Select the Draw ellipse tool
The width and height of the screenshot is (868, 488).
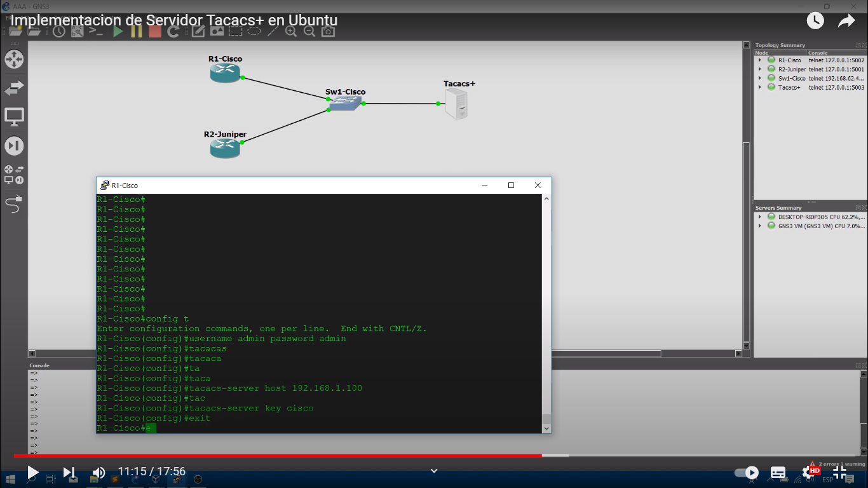click(x=254, y=31)
